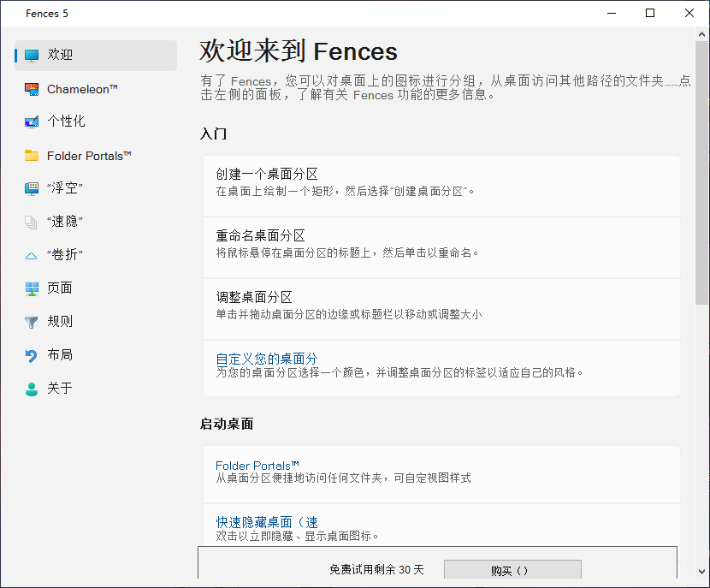Screen dimensions: 710x588
Task: Go to the 布局 sidebar section
Action: (60, 355)
